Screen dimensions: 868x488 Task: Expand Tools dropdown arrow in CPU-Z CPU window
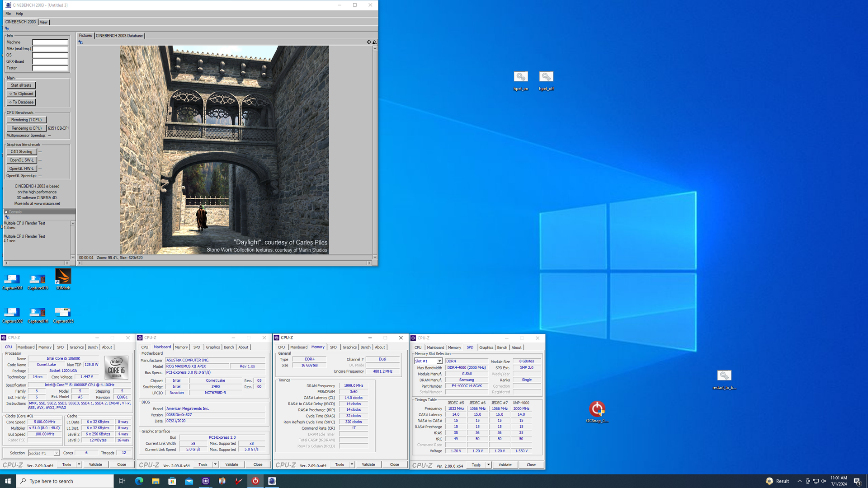pos(79,465)
